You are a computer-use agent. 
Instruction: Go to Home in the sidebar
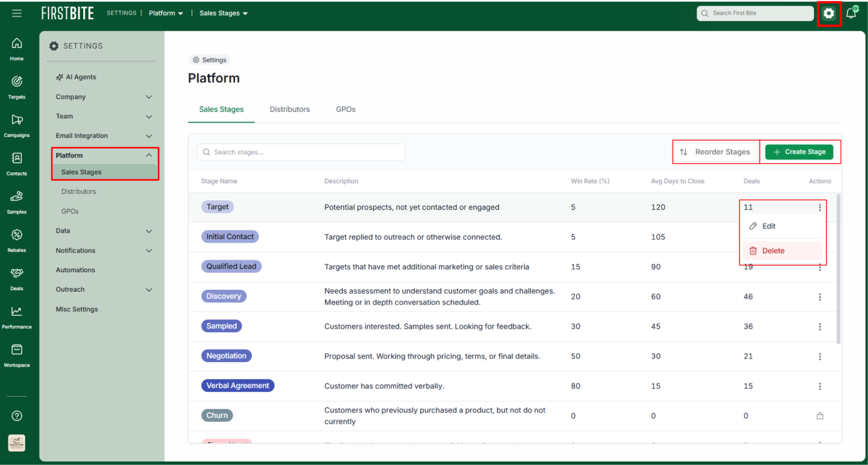17,49
